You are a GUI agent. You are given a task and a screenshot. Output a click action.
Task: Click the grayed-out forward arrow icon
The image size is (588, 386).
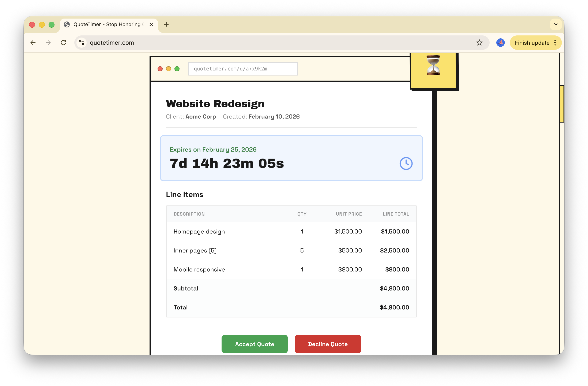(x=48, y=42)
